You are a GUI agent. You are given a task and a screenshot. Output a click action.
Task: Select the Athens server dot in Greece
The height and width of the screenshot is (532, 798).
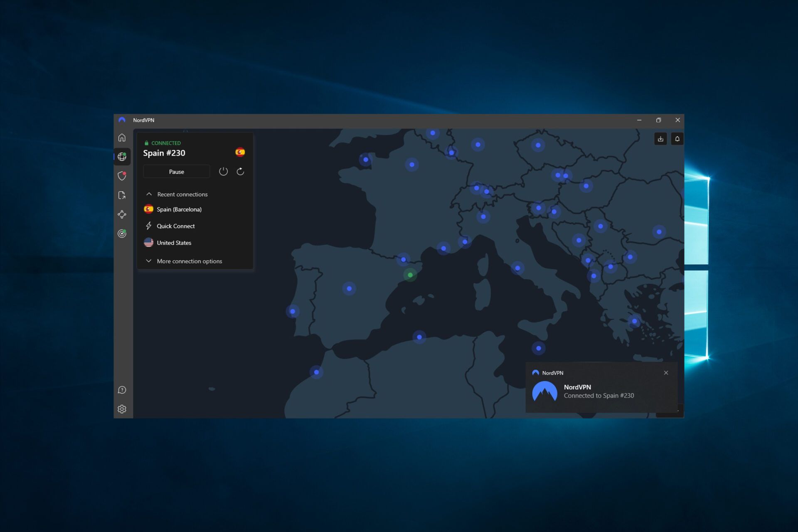(634, 321)
